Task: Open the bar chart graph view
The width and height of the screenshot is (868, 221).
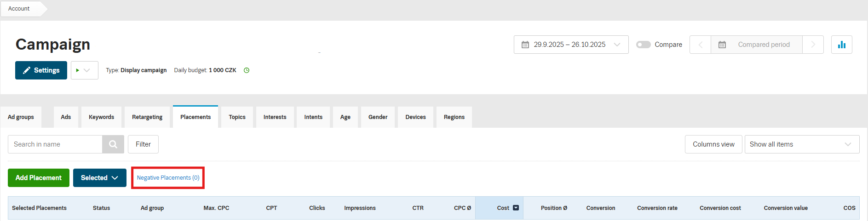Action: pos(841,45)
